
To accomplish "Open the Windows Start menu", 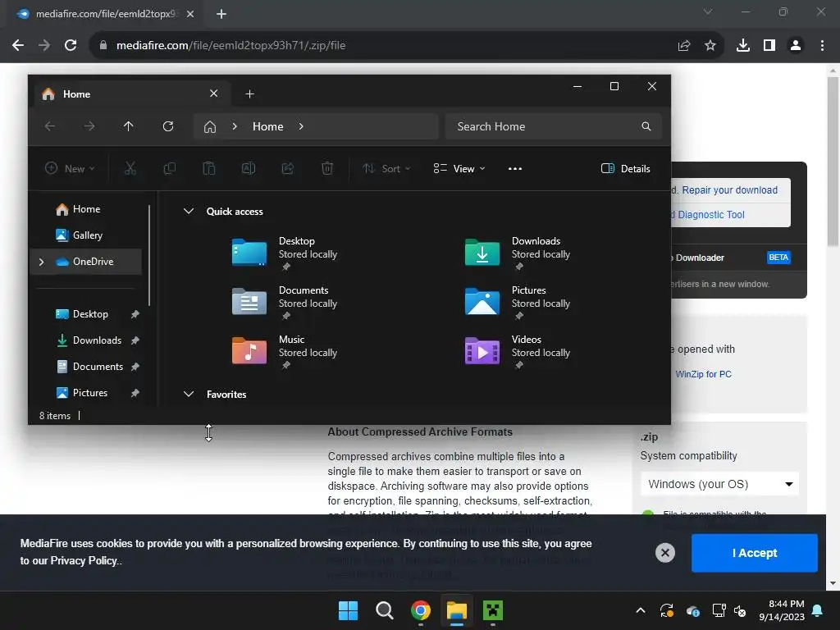I will click(x=348, y=610).
